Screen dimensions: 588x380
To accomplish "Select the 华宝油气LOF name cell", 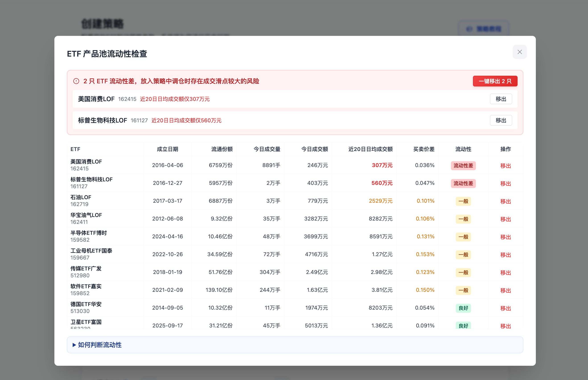I will 105,218.
